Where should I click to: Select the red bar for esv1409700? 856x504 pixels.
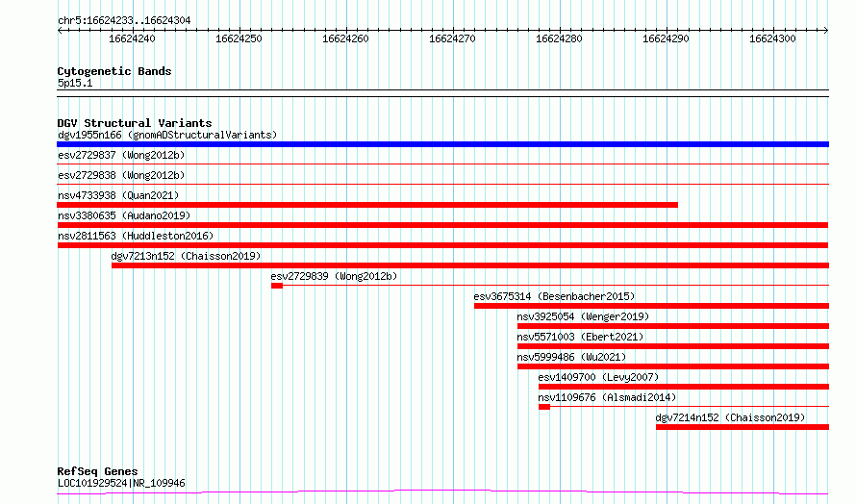pyautogui.click(x=684, y=387)
